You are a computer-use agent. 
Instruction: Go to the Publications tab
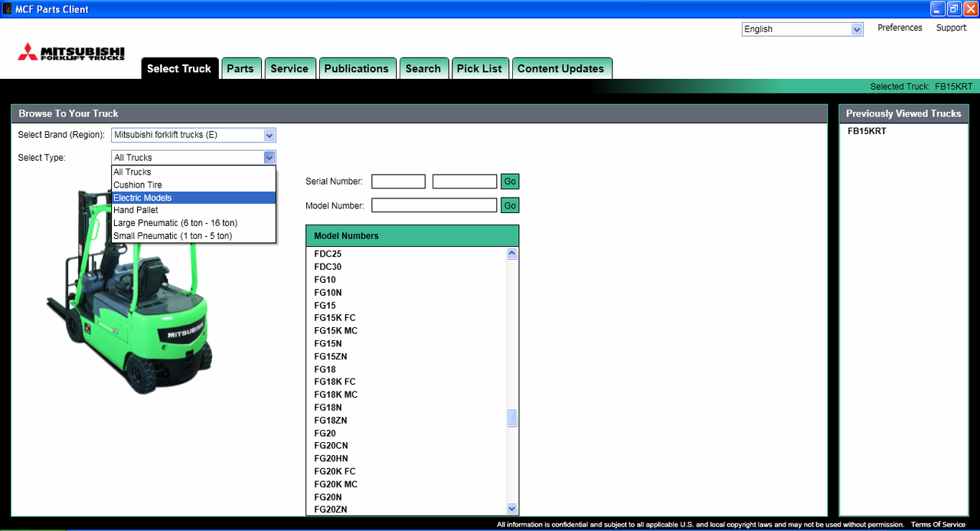click(x=357, y=68)
